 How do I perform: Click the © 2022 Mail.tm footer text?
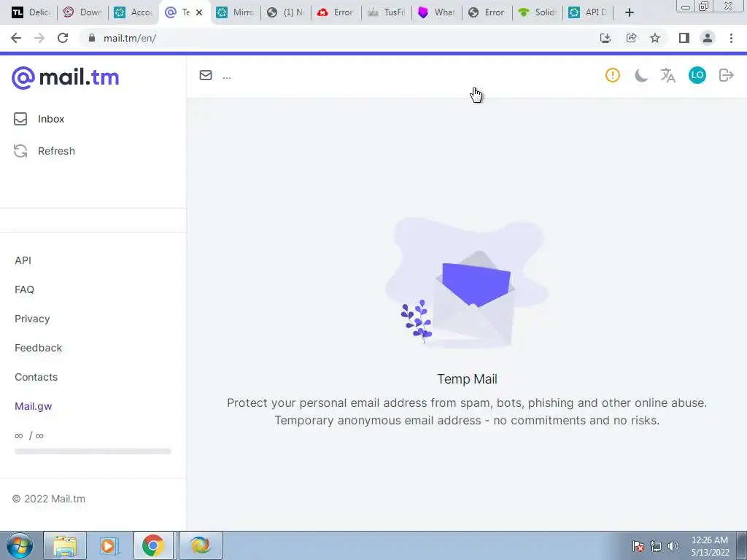pyautogui.click(x=49, y=499)
